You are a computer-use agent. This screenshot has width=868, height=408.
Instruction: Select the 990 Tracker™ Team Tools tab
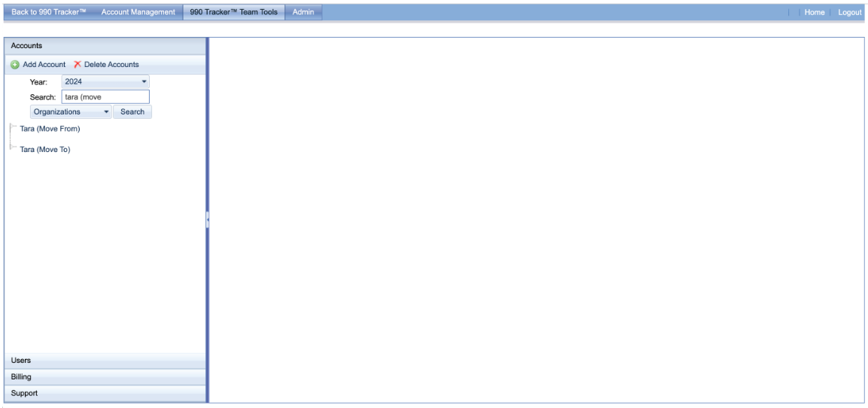[x=233, y=12]
